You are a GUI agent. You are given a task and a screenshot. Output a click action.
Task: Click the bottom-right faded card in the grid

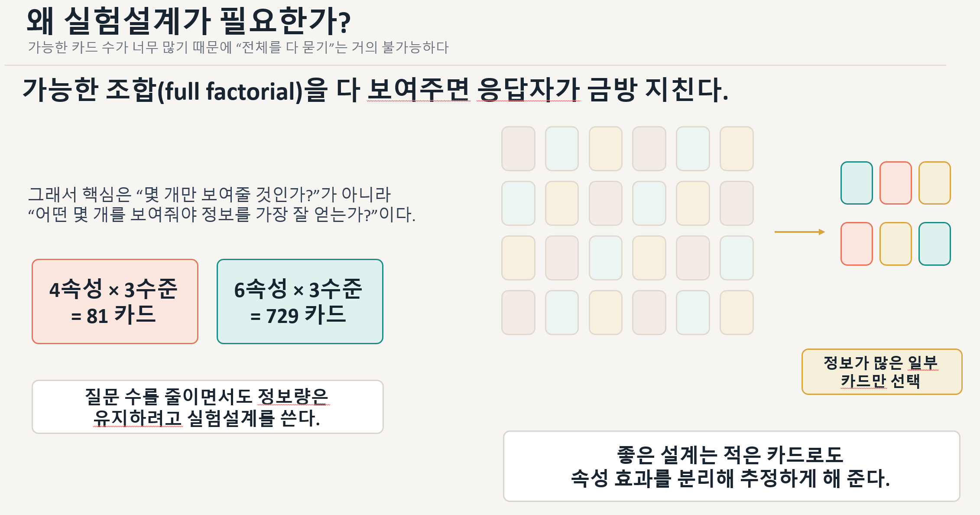point(737,313)
